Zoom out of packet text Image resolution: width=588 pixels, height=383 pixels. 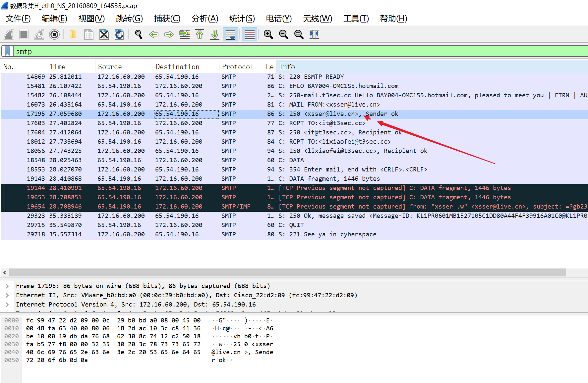click(283, 34)
